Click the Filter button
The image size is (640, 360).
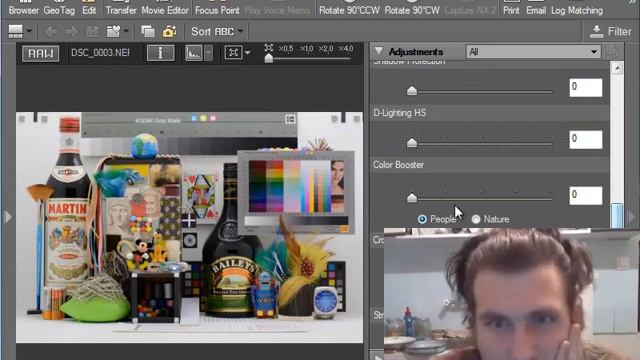tap(611, 31)
